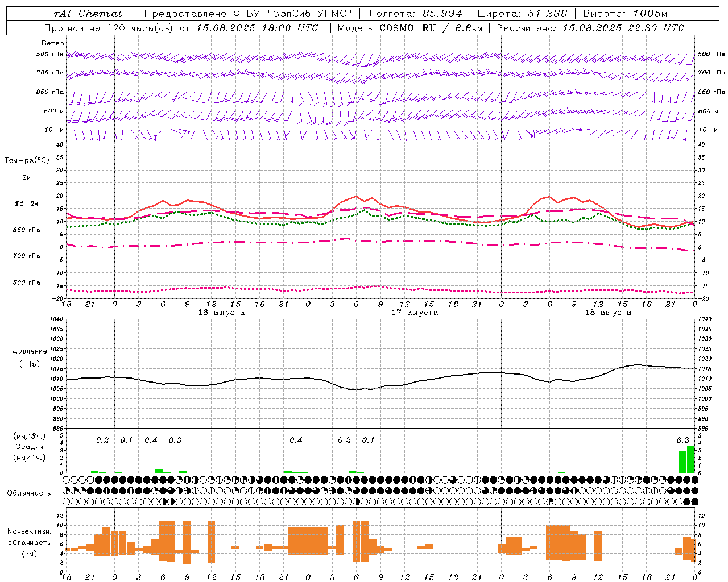Viewport: 728px width, 582px height.
Task: Click the 17 августа date label
Action: 415,313
